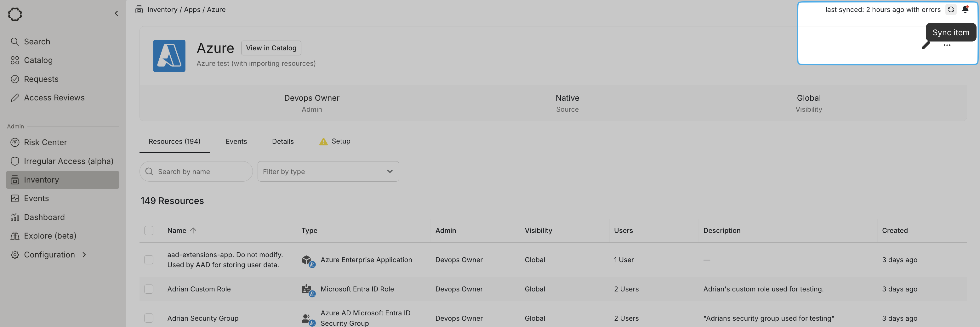
Task: Click the Microsoft Entra ID Role icon
Action: [308, 290]
